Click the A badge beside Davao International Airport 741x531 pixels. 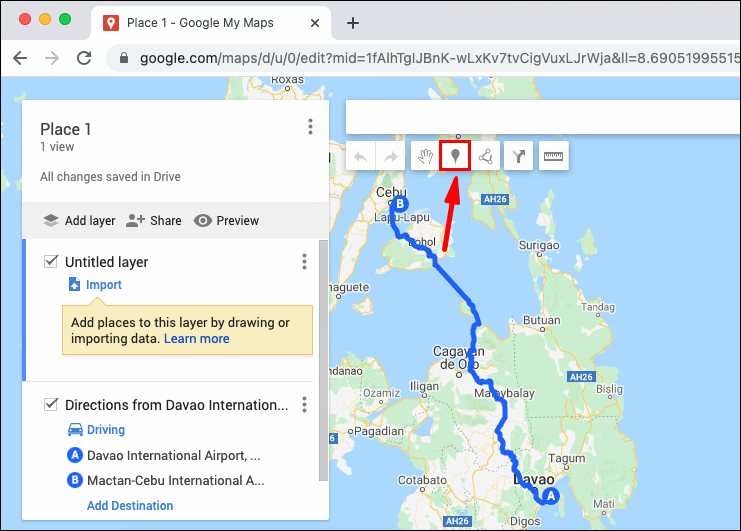click(75, 455)
